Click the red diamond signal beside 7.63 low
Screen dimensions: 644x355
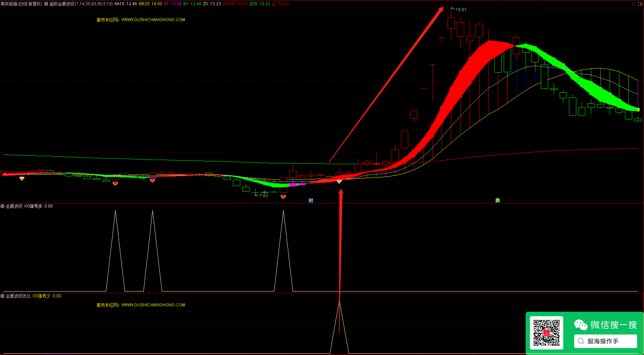click(283, 197)
